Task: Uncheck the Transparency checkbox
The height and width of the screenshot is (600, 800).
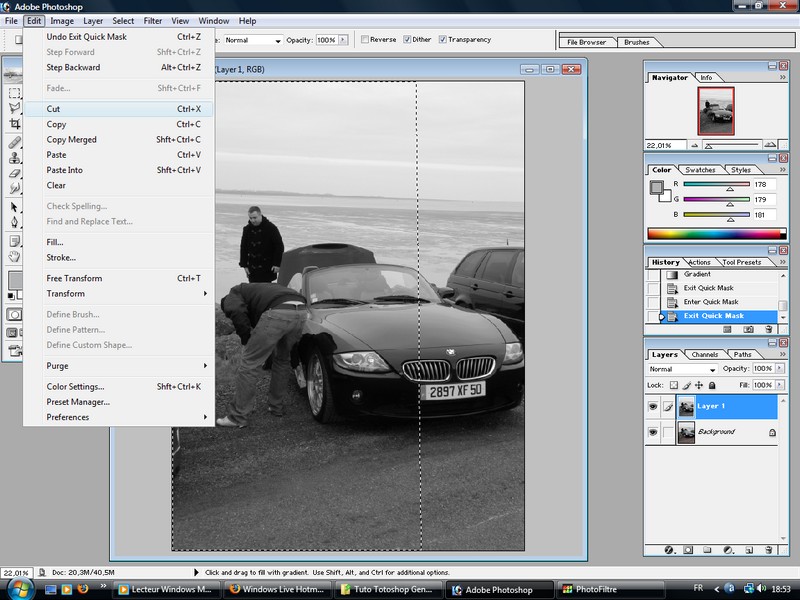Action: click(x=443, y=39)
